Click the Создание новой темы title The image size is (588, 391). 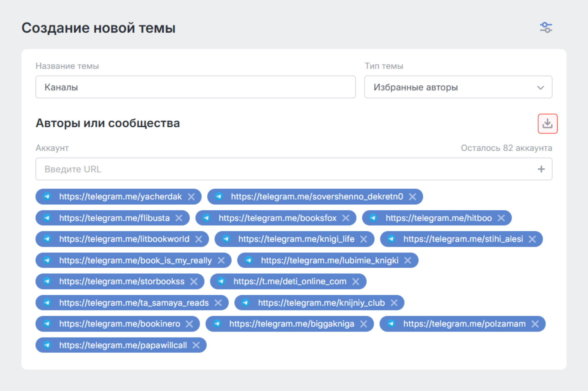98,28
